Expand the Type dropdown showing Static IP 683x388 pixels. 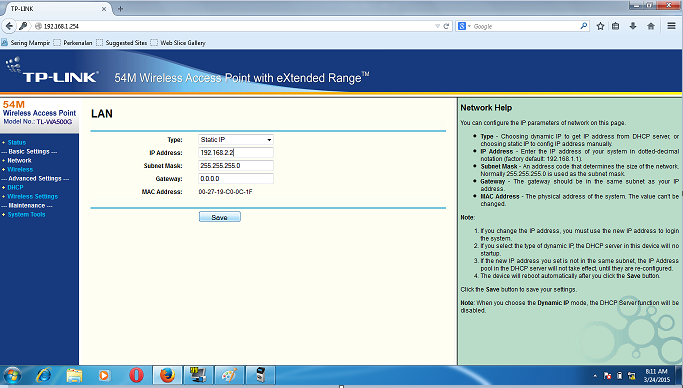[236, 140]
